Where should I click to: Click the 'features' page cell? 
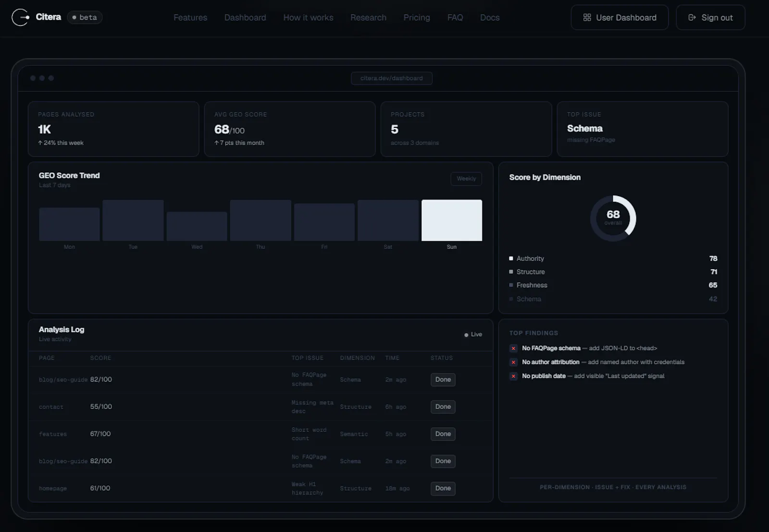pyautogui.click(x=53, y=434)
